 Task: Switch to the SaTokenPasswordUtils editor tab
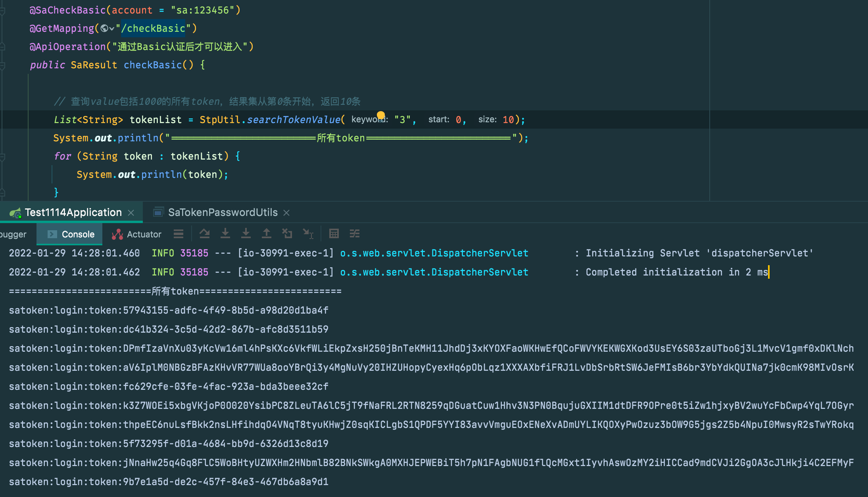point(223,212)
